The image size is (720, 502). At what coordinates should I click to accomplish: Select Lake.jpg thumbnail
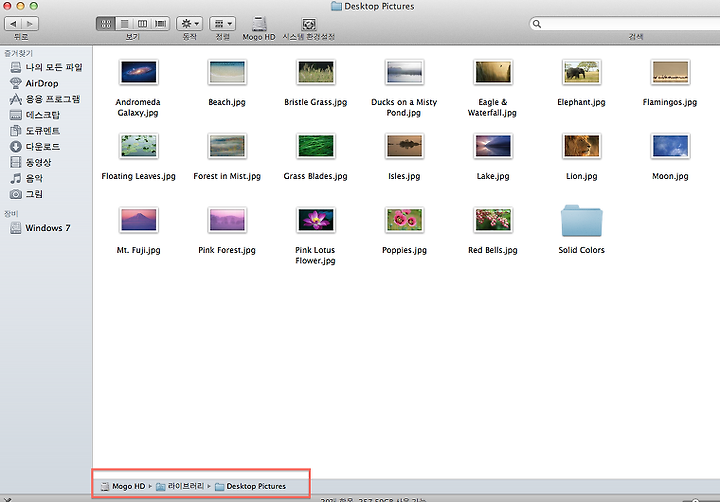(493, 146)
